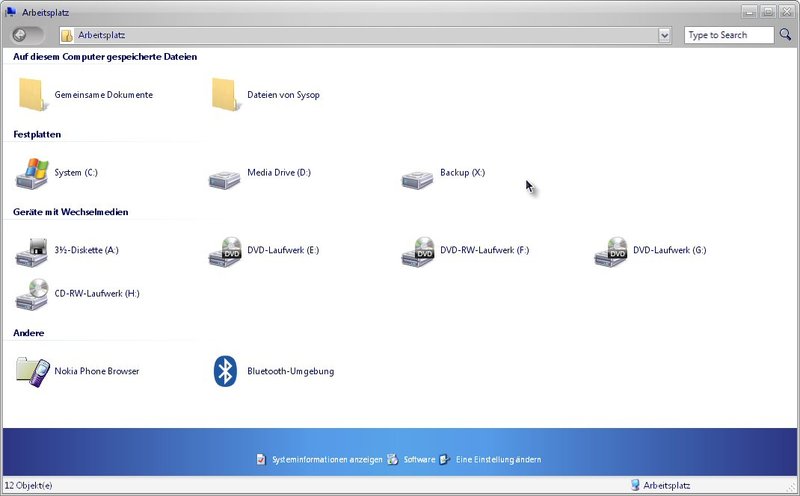
Task: Open CD-RW-Laufwerk (H:) drive
Action: (32, 294)
